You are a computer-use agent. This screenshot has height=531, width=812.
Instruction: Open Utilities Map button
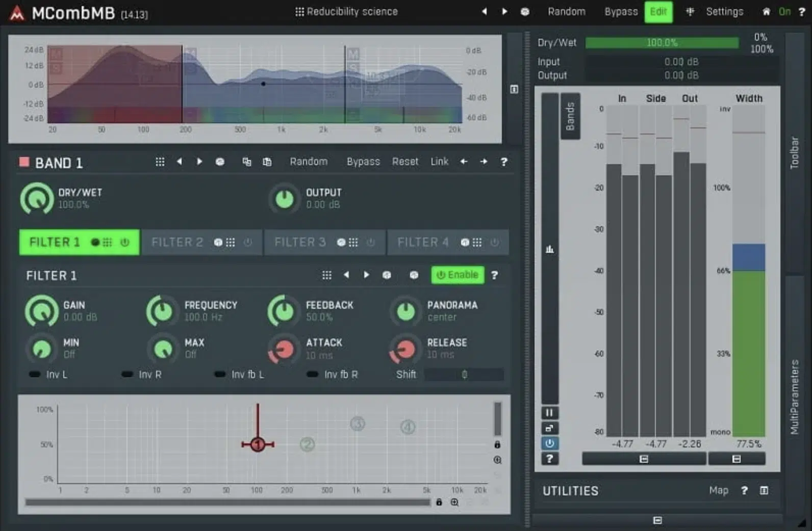(x=719, y=490)
